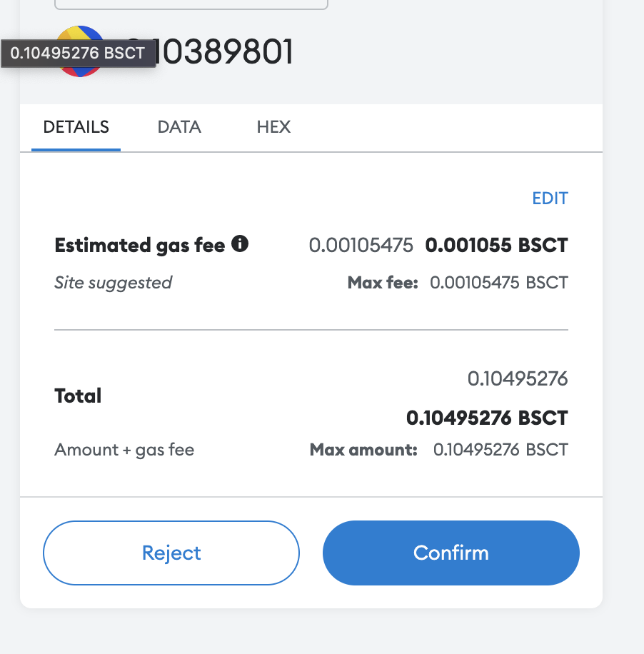The image size is (644, 654).
Task: Click the EDIT gas fee link
Action: [550, 198]
